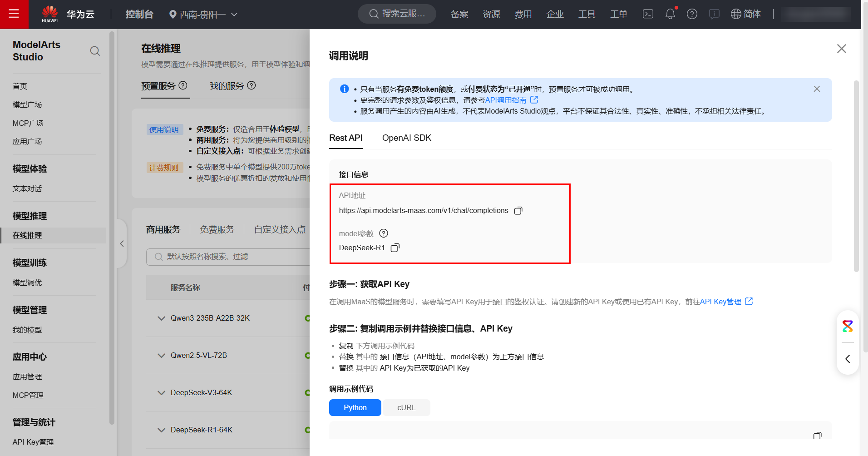Viewport: 868px width, 456px height.
Task: Select 在线推理 in the sidebar
Action: pos(53,235)
